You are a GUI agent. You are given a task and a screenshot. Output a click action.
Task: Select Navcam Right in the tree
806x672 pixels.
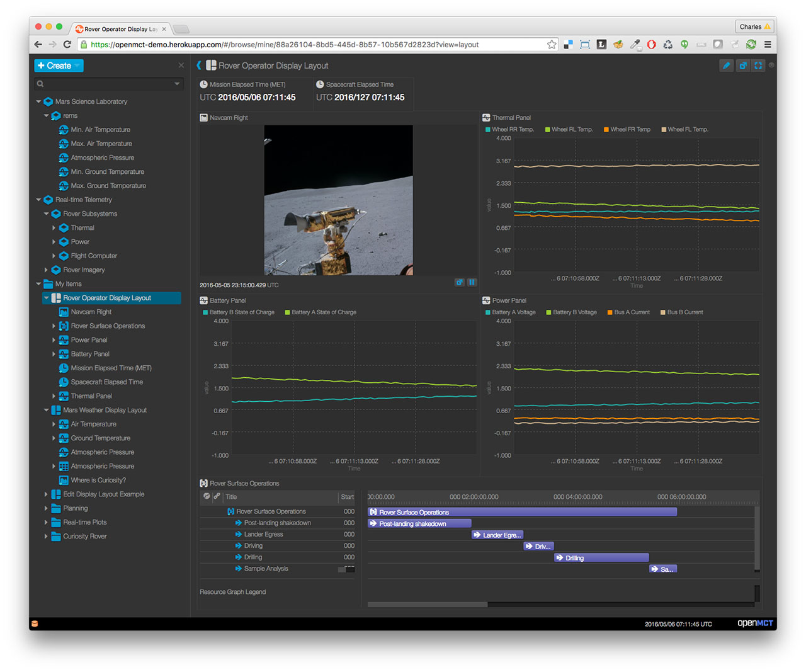(91, 312)
